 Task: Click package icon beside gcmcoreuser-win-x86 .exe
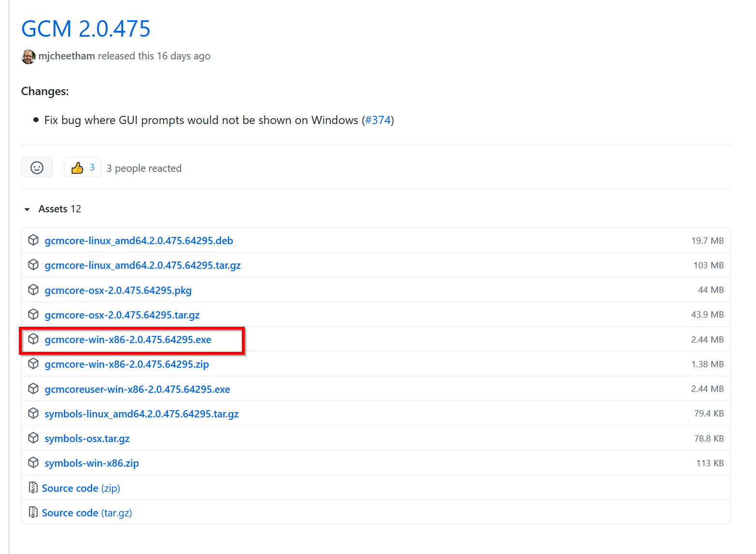tap(33, 388)
